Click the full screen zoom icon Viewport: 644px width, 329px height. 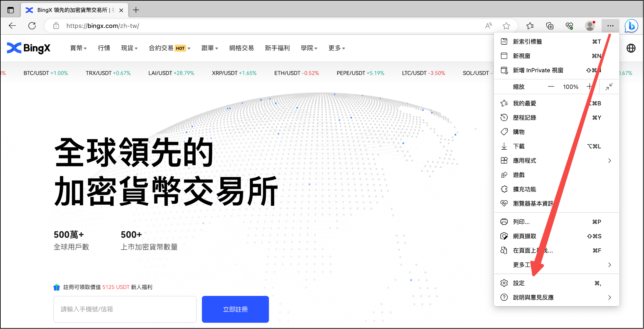tap(609, 87)
